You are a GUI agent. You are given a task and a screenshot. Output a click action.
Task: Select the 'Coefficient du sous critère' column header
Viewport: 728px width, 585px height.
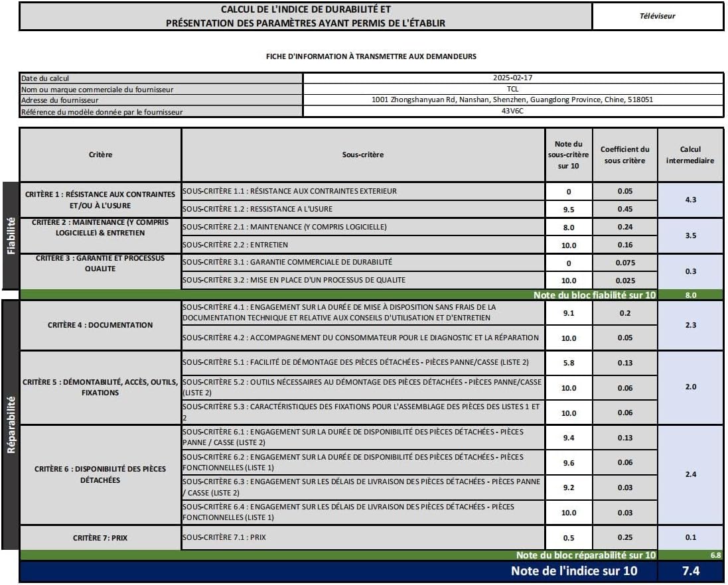pos(624,155)
